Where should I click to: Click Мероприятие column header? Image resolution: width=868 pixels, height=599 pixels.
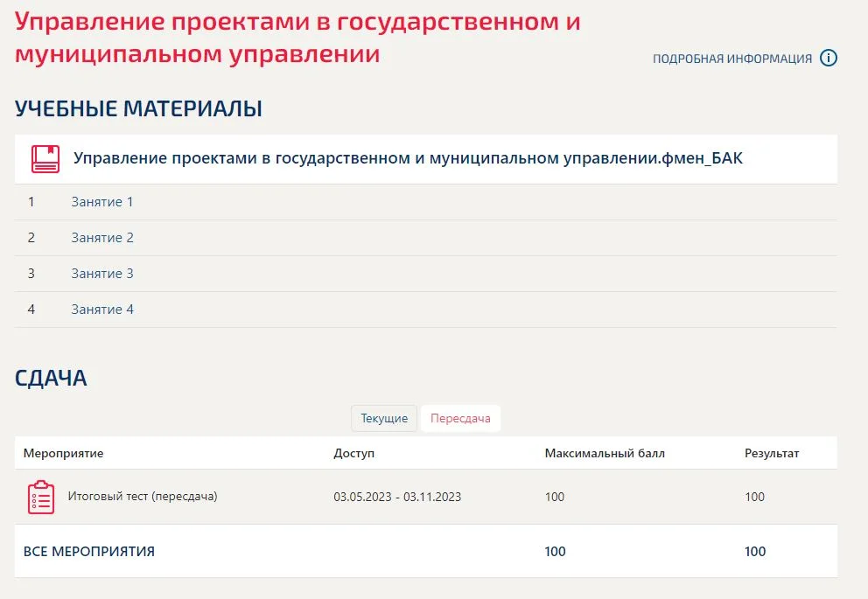tap(64, 454)
